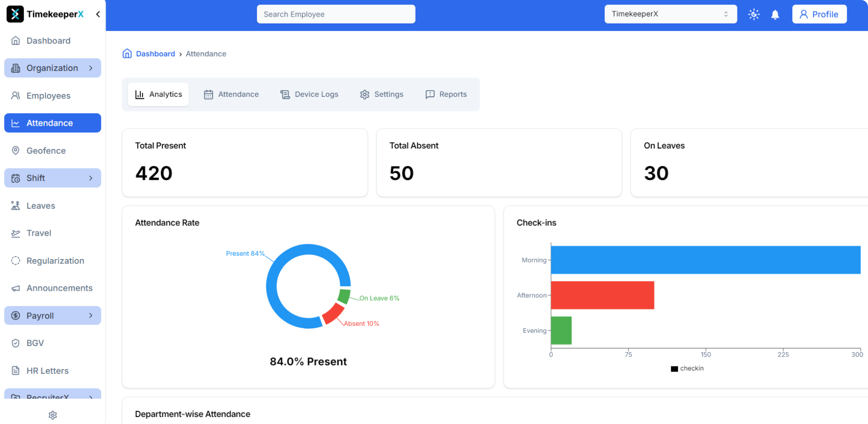Click the Total Absent 50 card
868x424 pixels.
coord(499,163)
